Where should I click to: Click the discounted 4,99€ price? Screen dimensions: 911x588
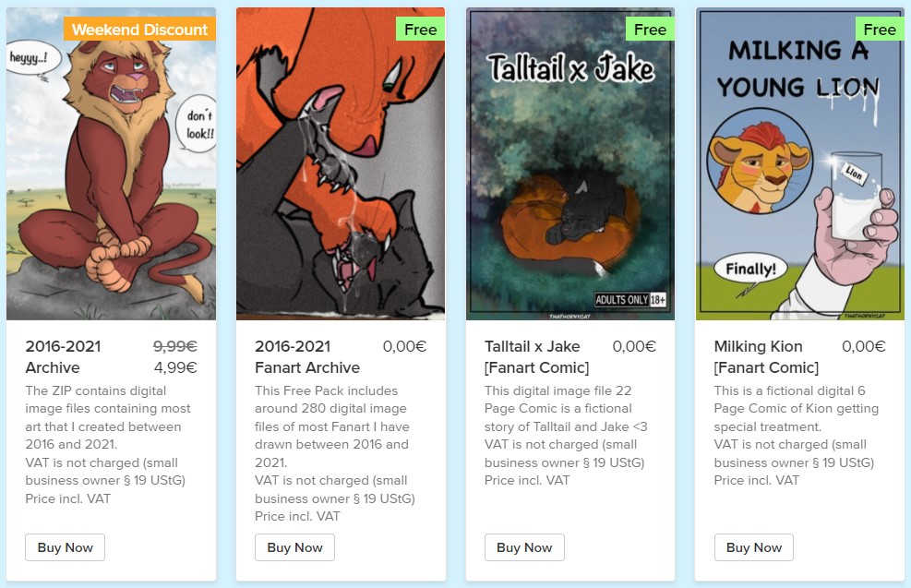click(174, 367)
